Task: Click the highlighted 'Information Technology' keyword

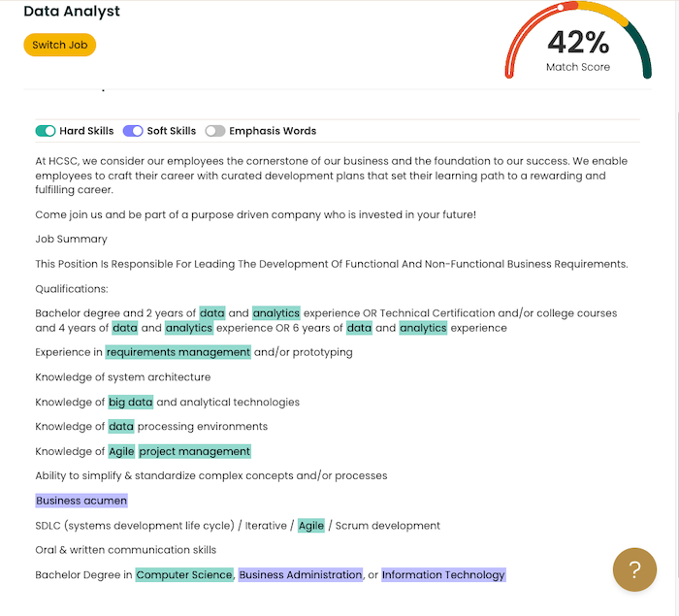Action: 443,575
